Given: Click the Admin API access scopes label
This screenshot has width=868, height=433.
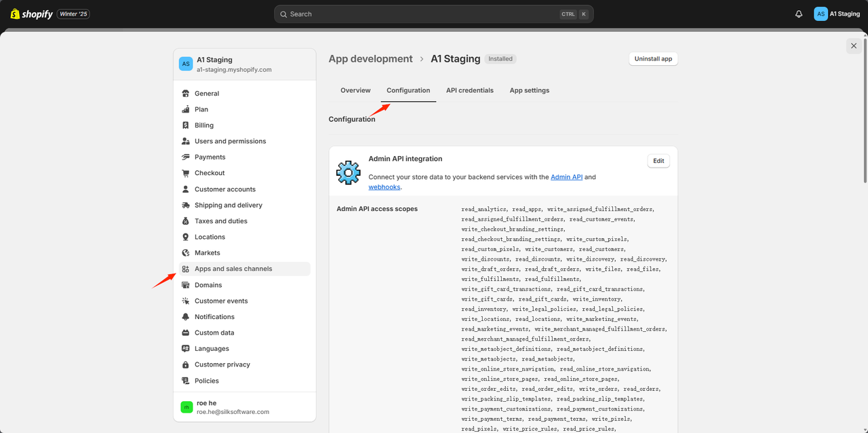Looking at the screenshot, I should [377, 209].
